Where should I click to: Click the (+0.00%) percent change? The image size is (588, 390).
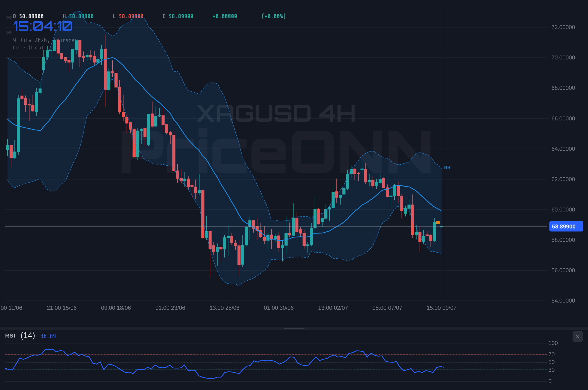(x=273, y=16)
